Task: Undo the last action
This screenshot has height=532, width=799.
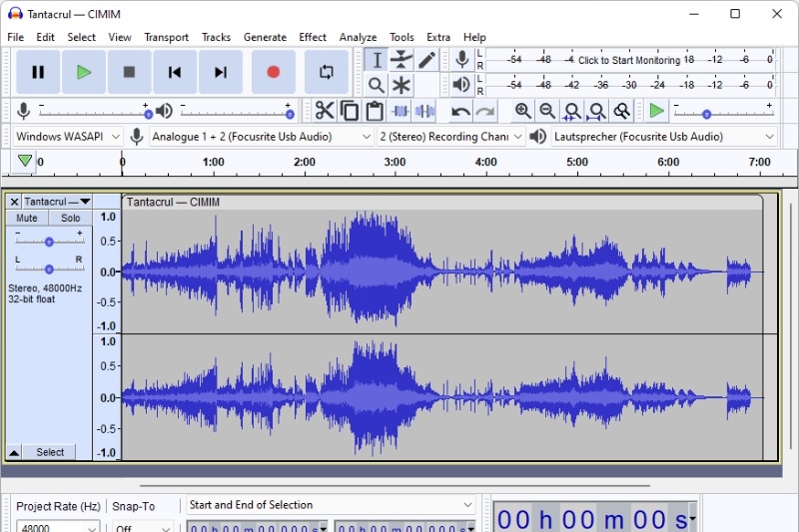Action: point(460,111)
